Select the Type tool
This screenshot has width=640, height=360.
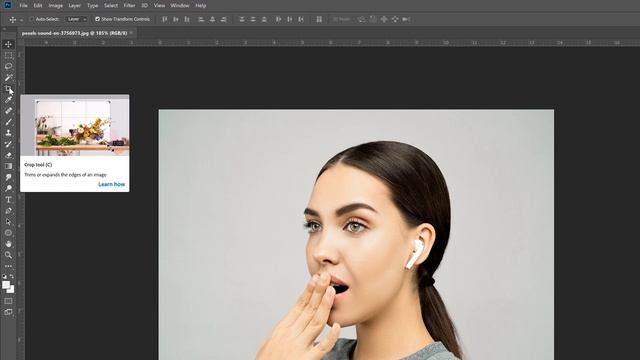[x=8, y=200]
